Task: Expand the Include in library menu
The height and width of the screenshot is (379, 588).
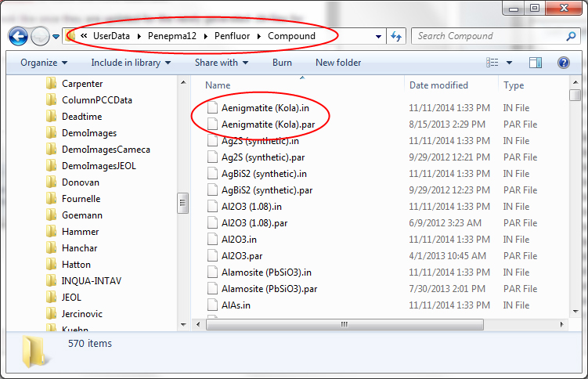Action: click(132, 63)
